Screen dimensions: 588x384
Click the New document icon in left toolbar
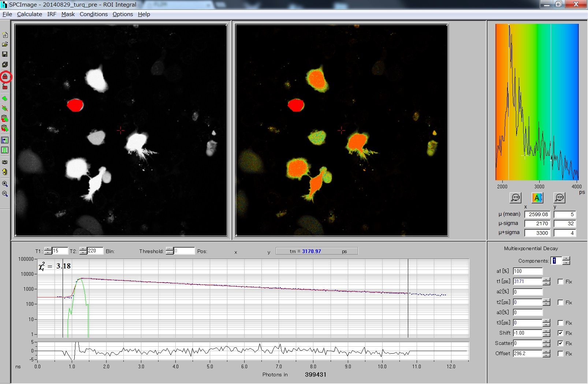pos(5,35)
